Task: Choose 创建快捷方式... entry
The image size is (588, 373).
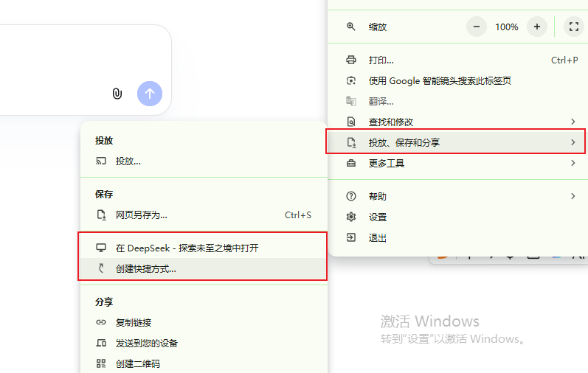Action: pyautogui.click(x=204, y=268)
